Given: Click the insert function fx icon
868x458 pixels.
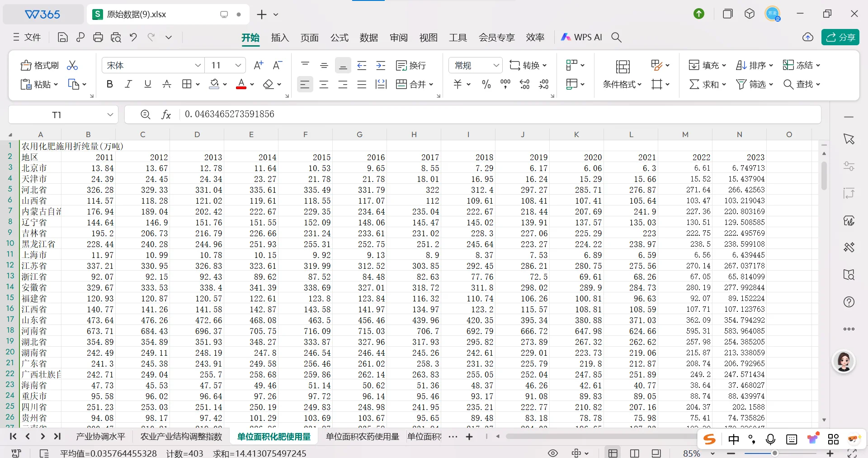Looking at the screenshot, I should (x=166, y=115).
